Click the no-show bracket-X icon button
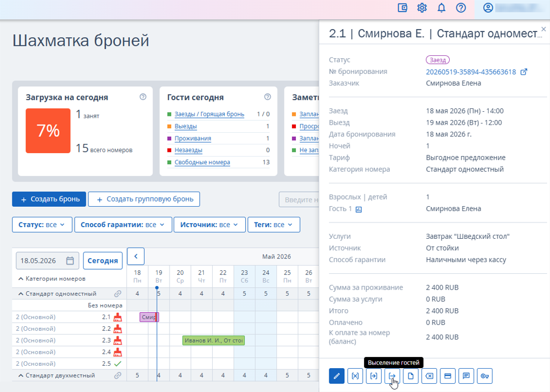Viewport: 550px width, 392px height. [x=355, y=376]
